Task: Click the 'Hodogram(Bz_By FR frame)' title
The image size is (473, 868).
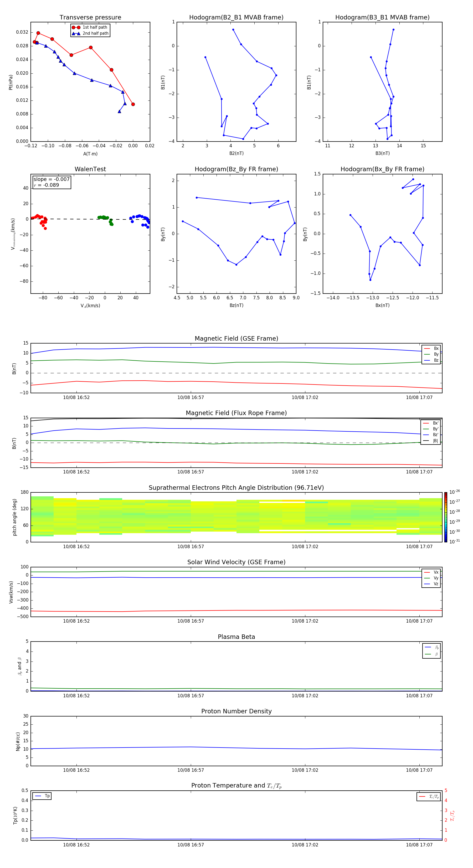Action: point(236,169)
